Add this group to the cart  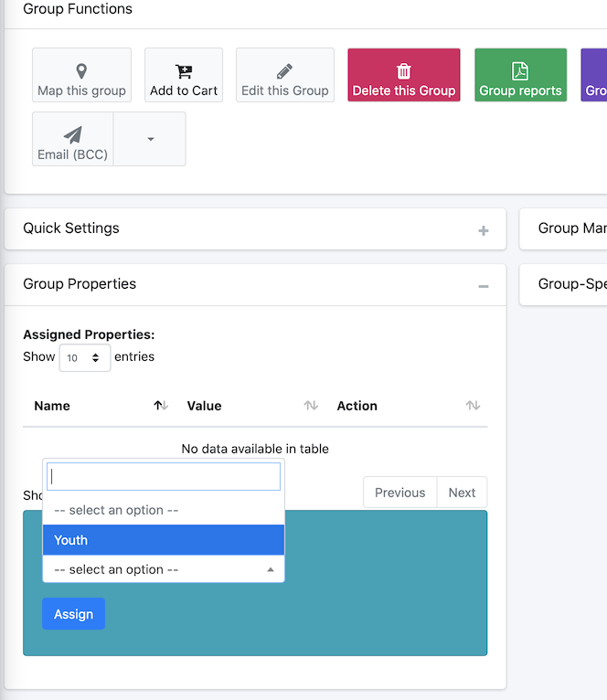pos(184,75)
